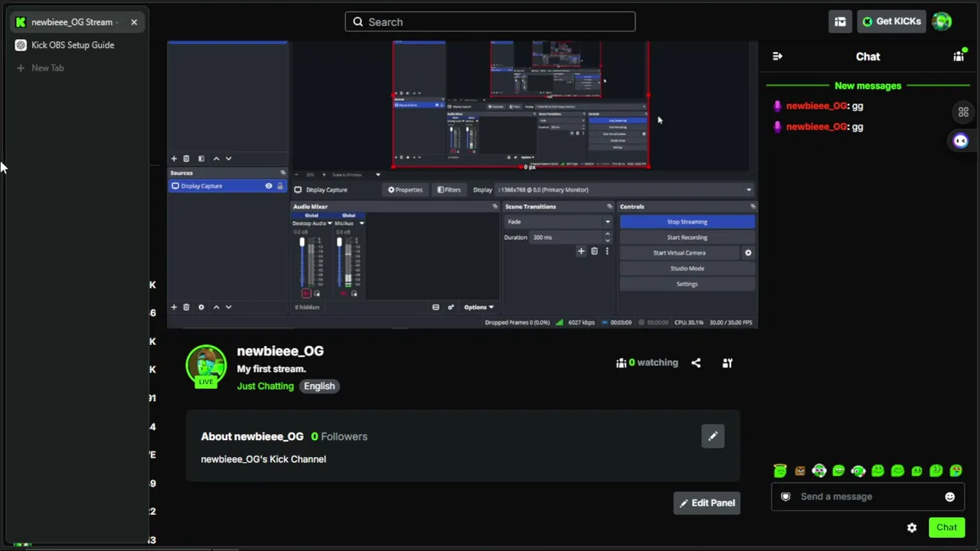The image size is (980, 551).
Task: Open the Audio Mixer advanced properties gears icon
Action: click(x=450, y=307)
